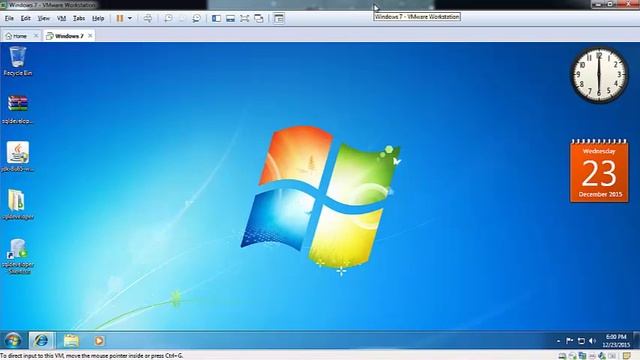Close the Home tab
Screen dimensions: 640x360
36,36
